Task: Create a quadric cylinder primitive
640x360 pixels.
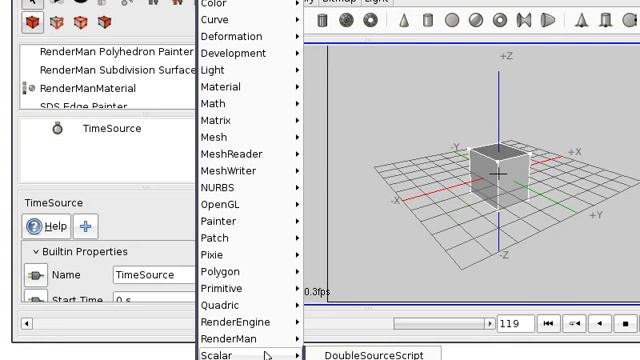Action: pyautogui.click(x=428, y=20)
